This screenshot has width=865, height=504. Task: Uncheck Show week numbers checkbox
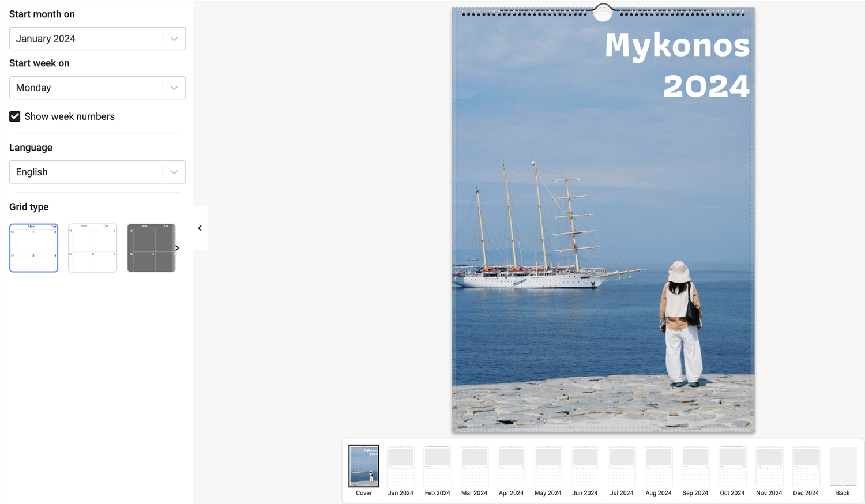[15, 116]
